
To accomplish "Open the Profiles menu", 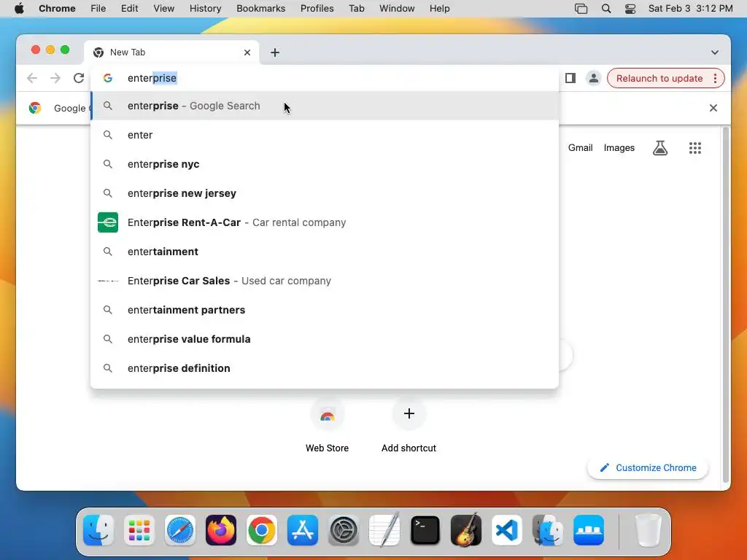I will (317, 9).
